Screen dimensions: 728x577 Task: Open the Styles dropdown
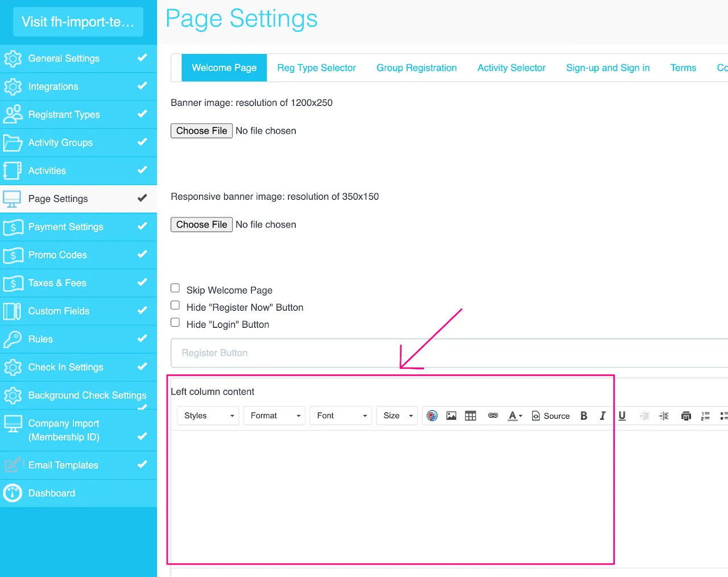coord(208,416)
